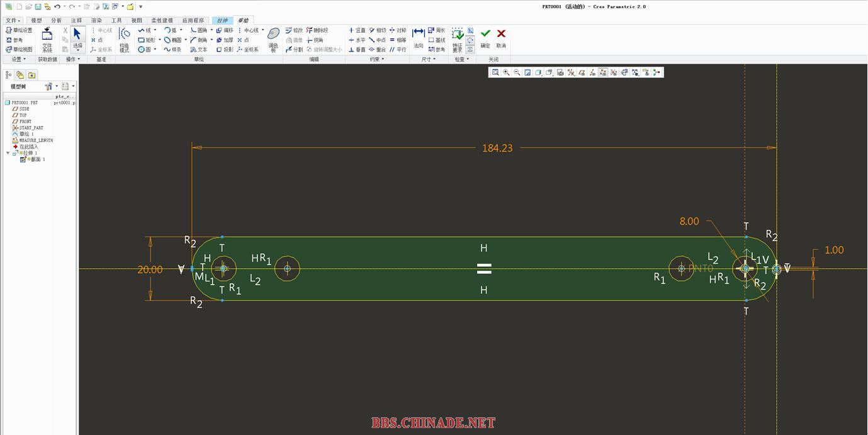Click the red 取消 X to cancel sketch
868x435 pixels.
coord(501,37)
